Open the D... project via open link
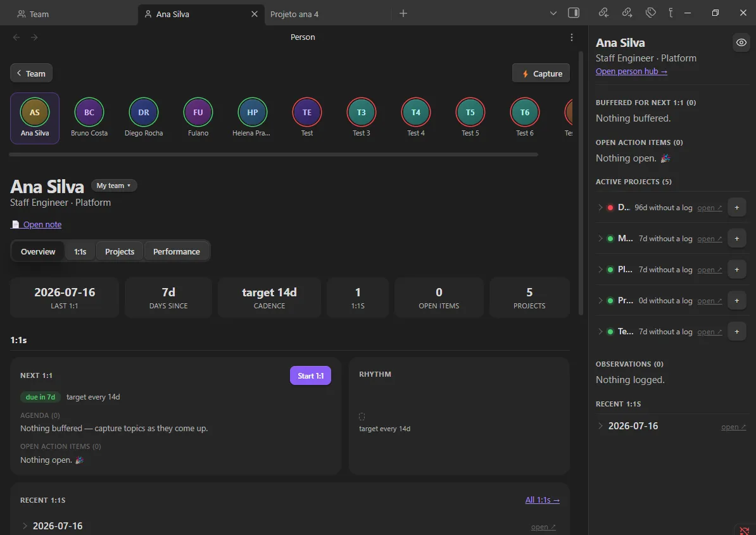Image resolution: width=756 pixels, height=535 pixels. (x=710, y=208)
